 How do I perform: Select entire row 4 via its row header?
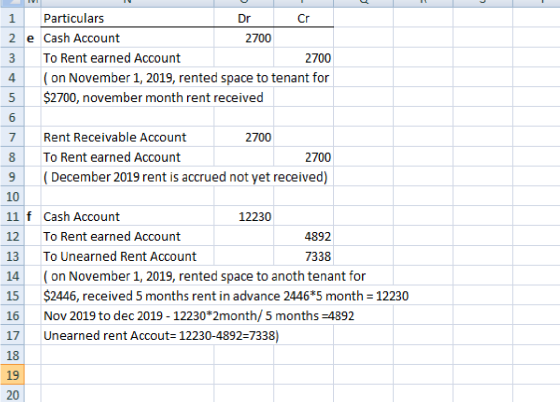click(x=12, y=77)
